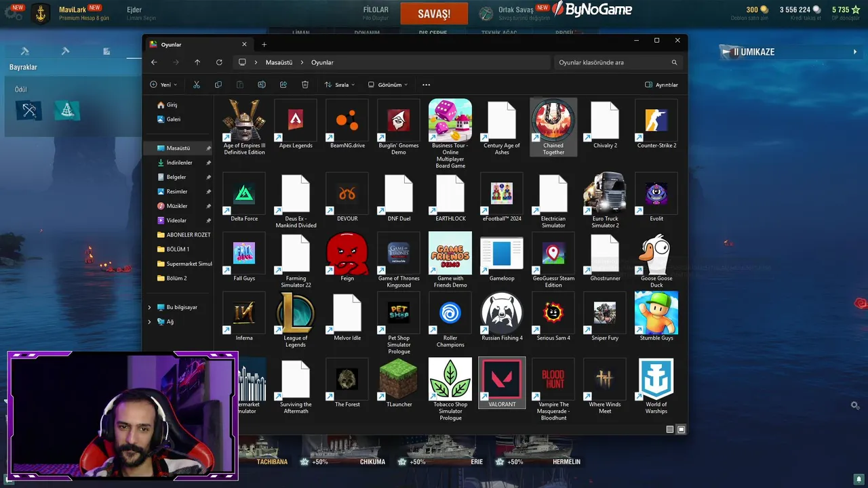Select the Feign game icon
This screenshot has height=488, width=868.
coord(347,253)
